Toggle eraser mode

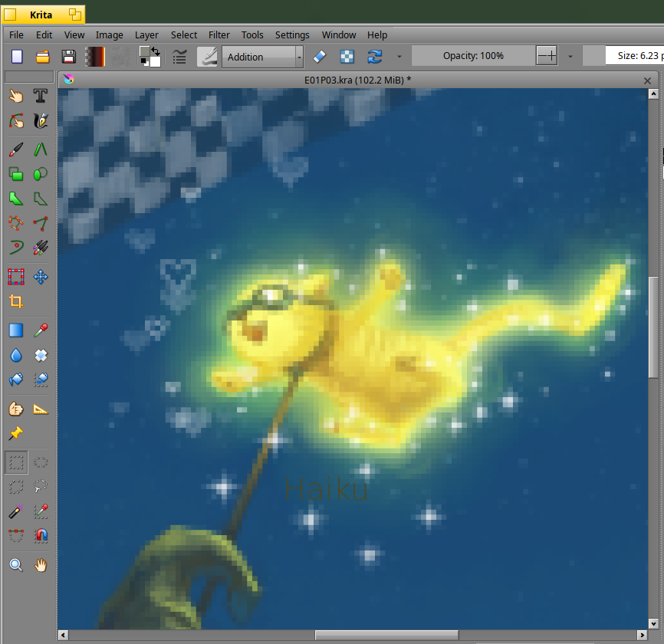(x=320, y=56)
